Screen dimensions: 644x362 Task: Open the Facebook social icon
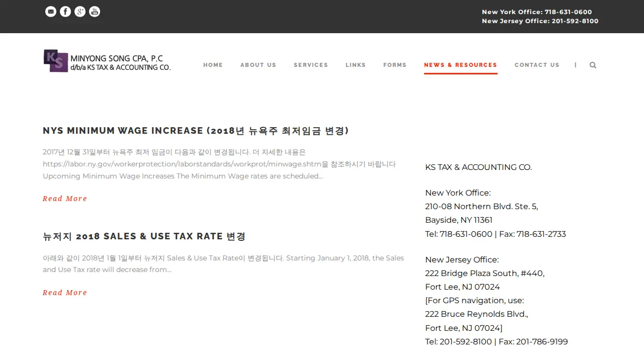tap(65, 12)
